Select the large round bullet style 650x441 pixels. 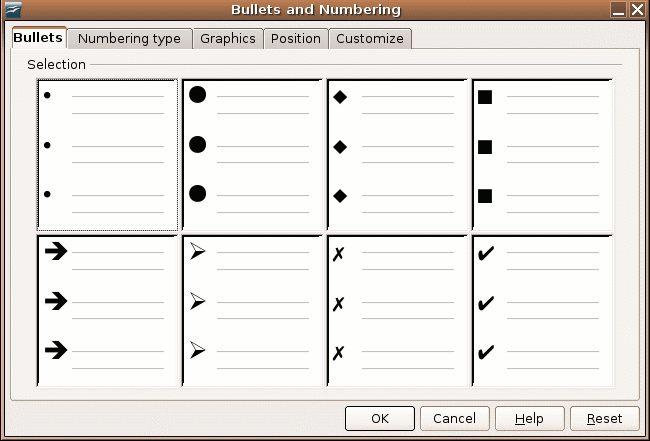(252, 155)
